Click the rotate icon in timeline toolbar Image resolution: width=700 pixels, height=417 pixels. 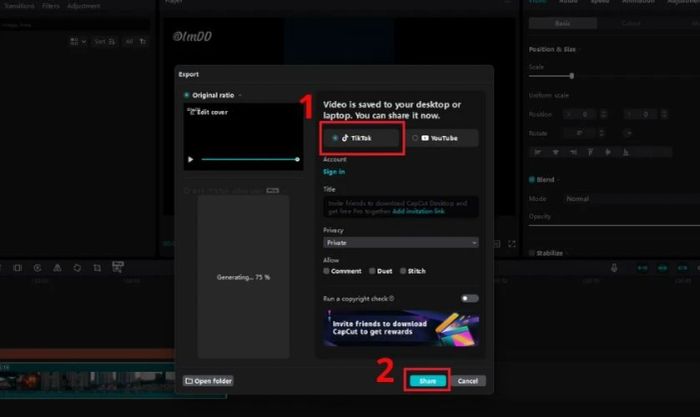pos(77,268)
